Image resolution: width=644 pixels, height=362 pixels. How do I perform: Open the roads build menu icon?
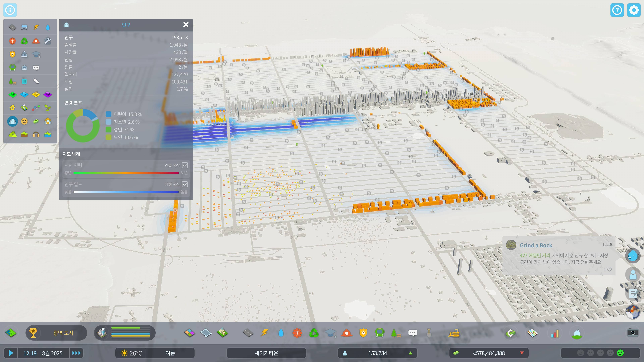tap(248, 333)
